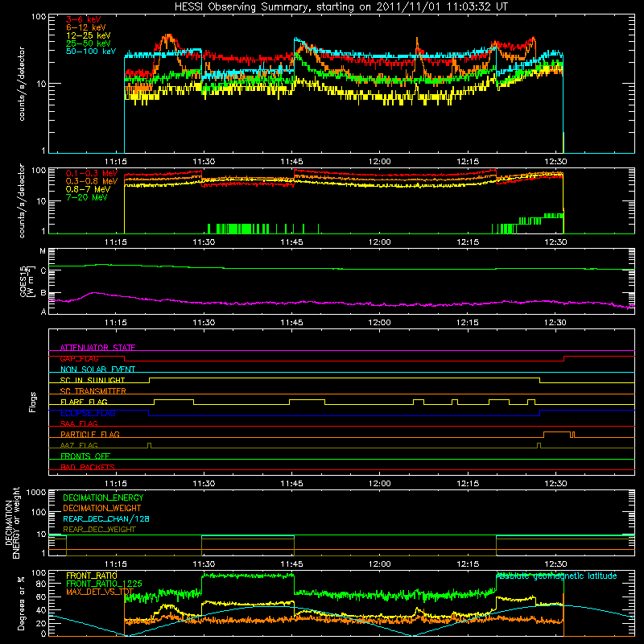Click the 7-20 MeV legend label
644x644 pixels.
tap(87, 197)
